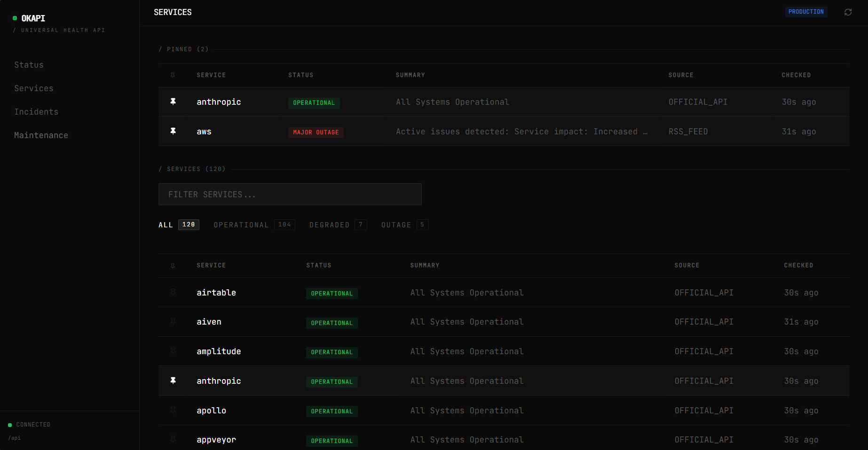Click STATUS column header in services table
The height and width of the screenshot is (450, 868).
pos(319,265)
